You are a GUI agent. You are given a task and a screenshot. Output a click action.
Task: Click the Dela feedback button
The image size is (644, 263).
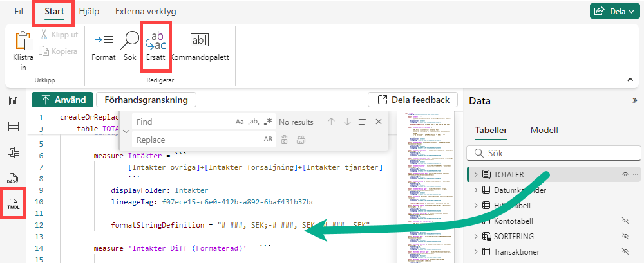pyautogui.click(x=413, y=100)
